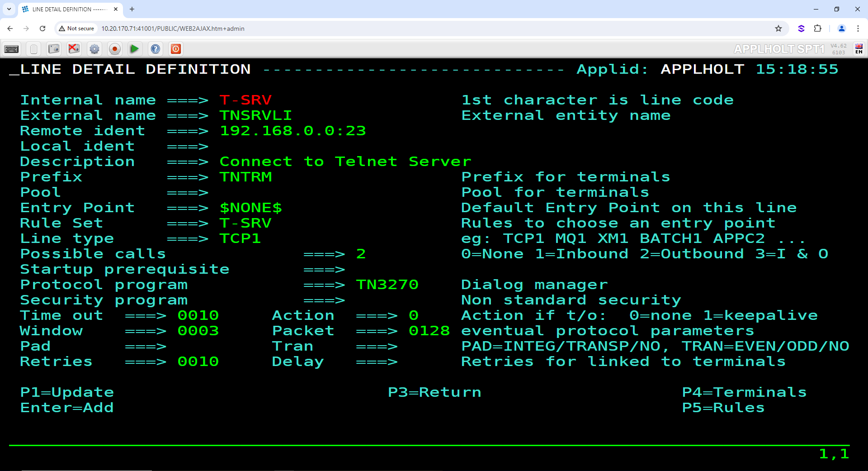Click the camera screen capture icon
The height and width of the screenshot is (471, 868).
(54, 49)
